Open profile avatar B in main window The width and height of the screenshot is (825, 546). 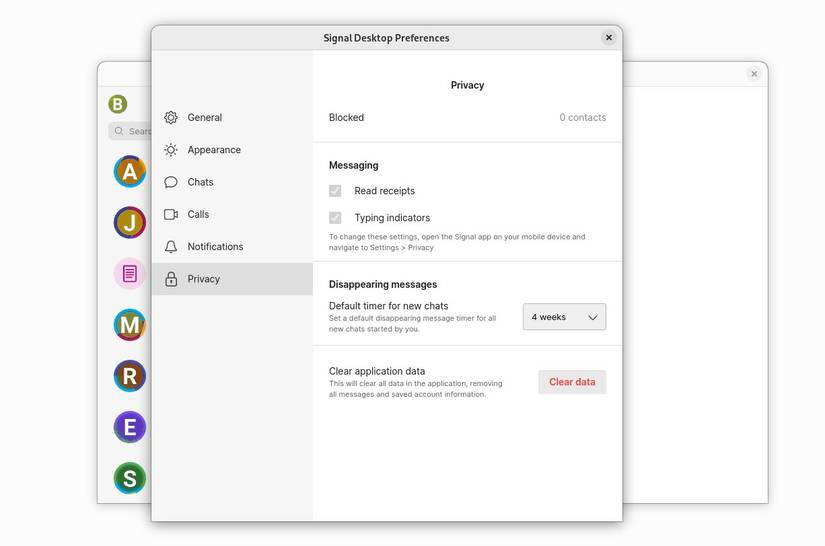pyautogui.click(x=118, y=104)
